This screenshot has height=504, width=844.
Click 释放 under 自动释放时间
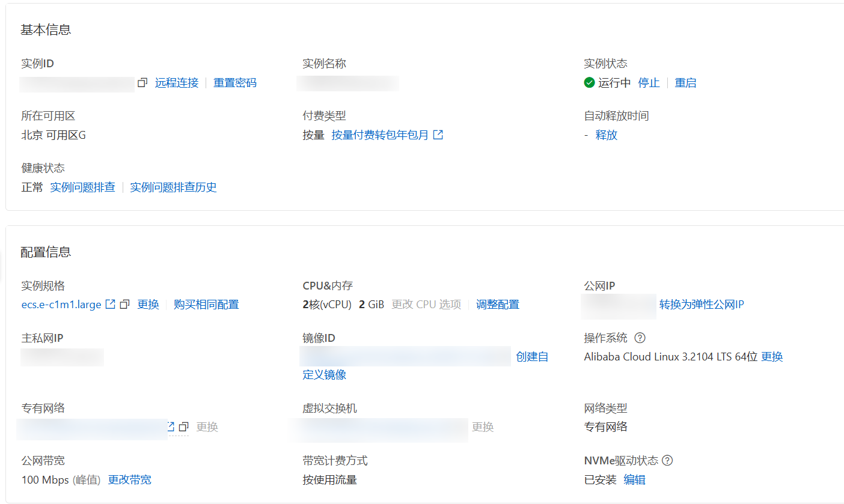[x=606, y=135]
